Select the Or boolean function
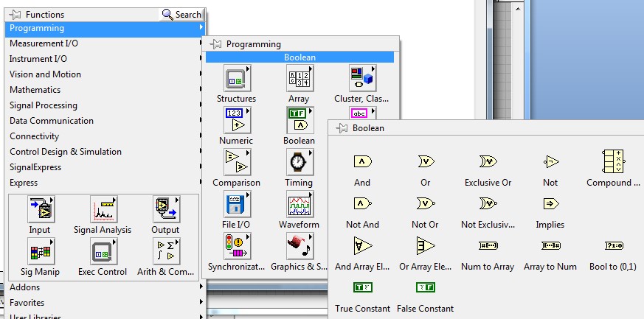644x319 pixels. tap(426, 161)
